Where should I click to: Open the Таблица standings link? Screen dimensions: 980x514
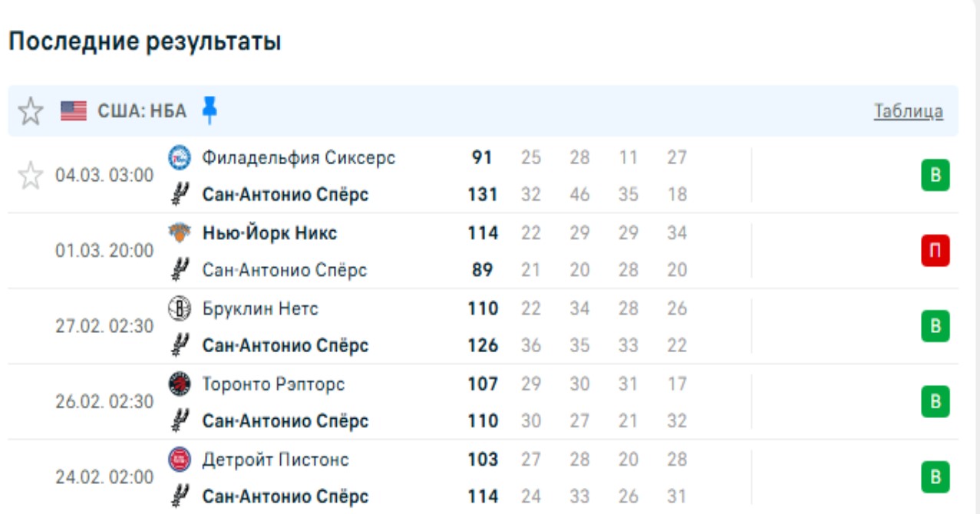click(x=908, y=111)
